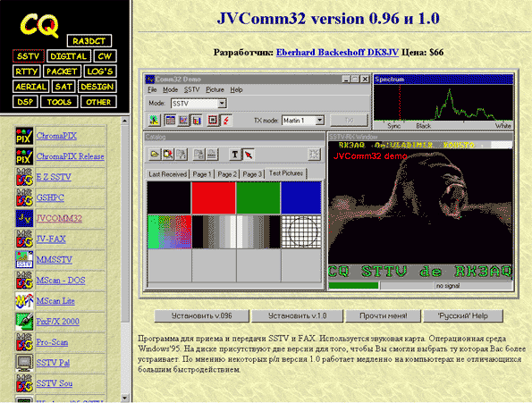This screenshot has width=532, height=403.
Task: Click the SSTV navigation button
Action: (x=28, y=56)
